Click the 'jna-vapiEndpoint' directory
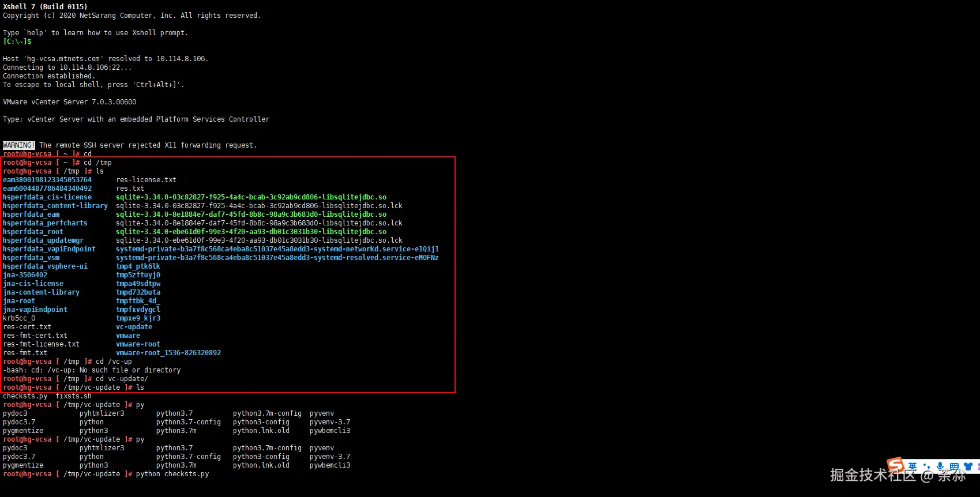 35,310
